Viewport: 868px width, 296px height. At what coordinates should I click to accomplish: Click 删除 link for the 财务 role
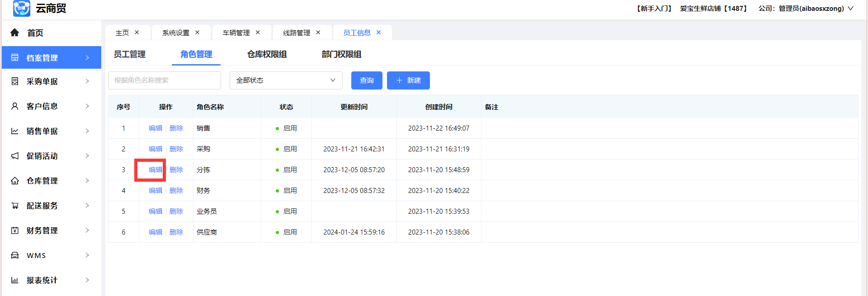(x=176, y=191)
